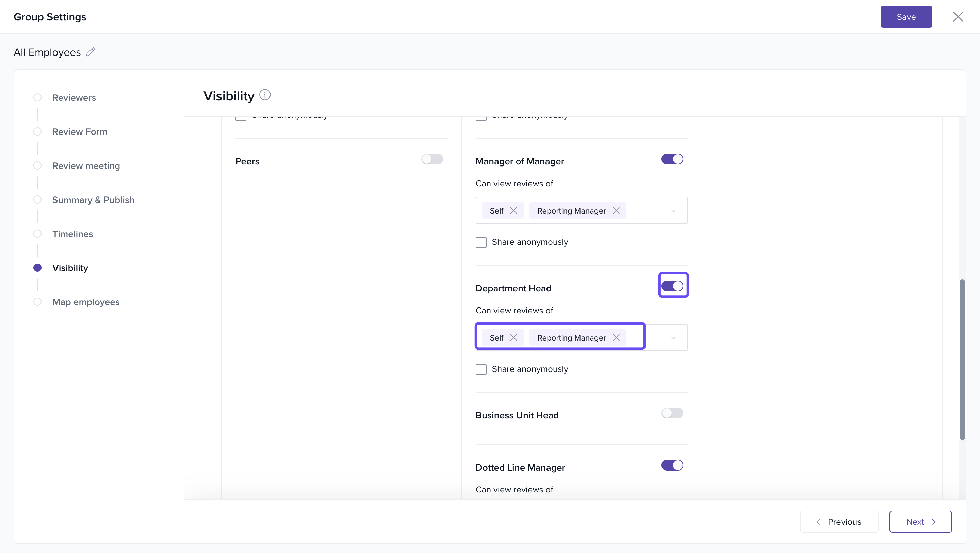980x553 pixels.
Task: Click the info icon next to Visibility heading
Action: point(265,95)
